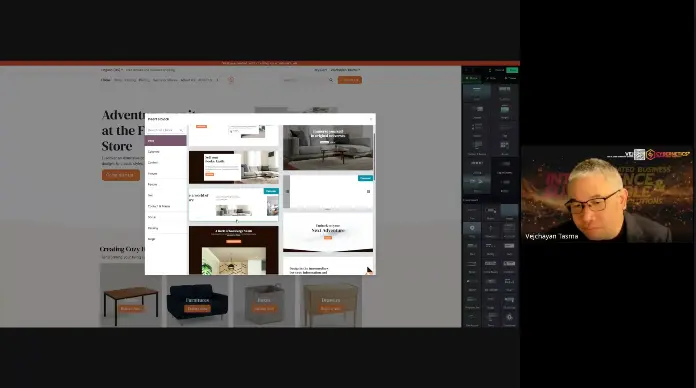Click the Home link in website navigation
This screenshot has width=696, height=388.
[x=105, y=80]
